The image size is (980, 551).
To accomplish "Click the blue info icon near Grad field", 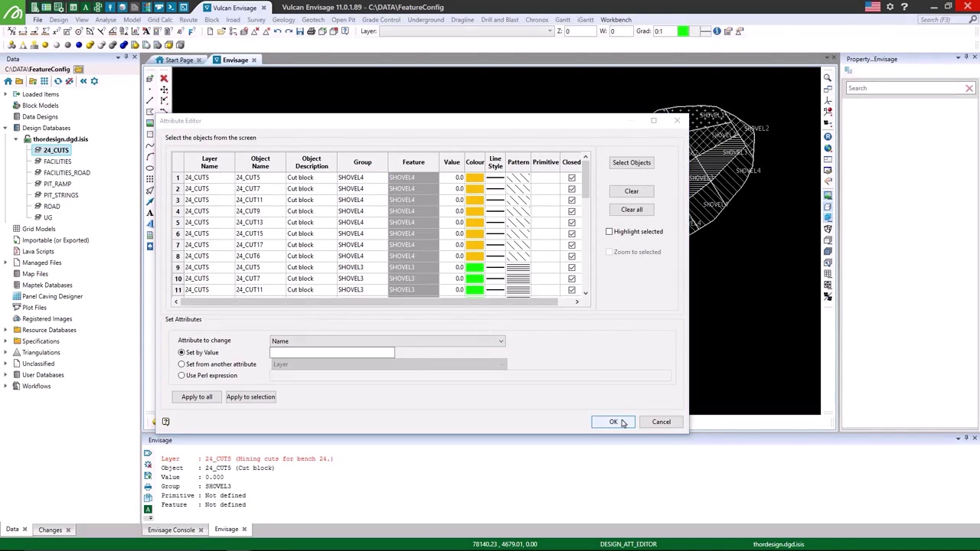I will pyautogui.click(x=717, y=31).
